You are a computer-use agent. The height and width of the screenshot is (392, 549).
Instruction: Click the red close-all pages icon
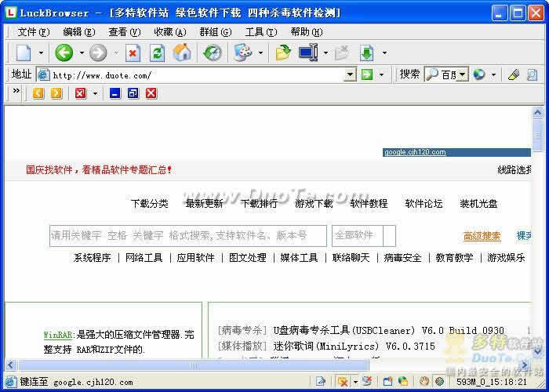(81, 93)
